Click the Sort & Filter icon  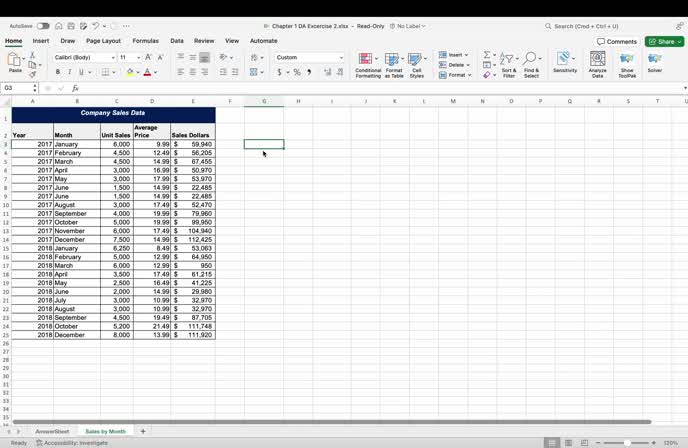click(x=509, y=61)
